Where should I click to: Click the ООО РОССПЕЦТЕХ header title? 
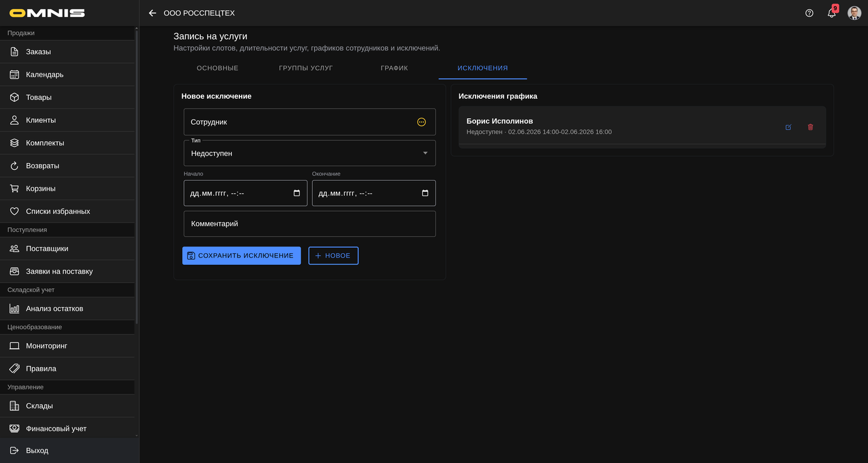coord(200,13)
